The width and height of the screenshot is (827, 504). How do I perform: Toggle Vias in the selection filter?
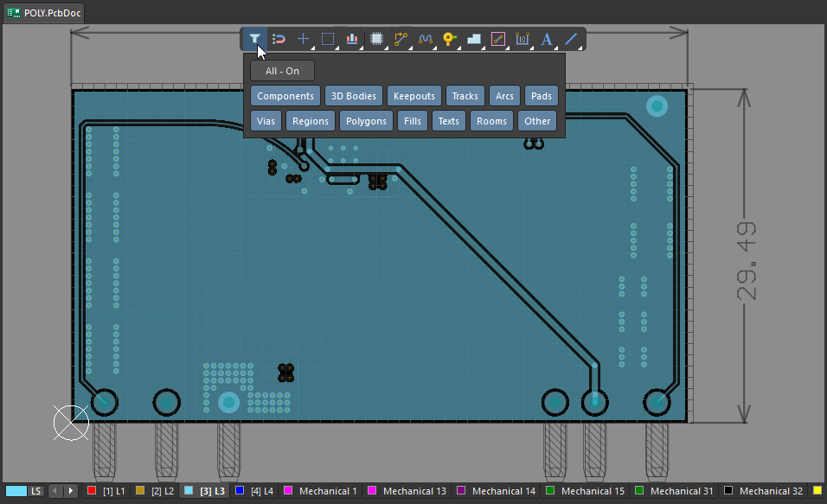point(266,121)
